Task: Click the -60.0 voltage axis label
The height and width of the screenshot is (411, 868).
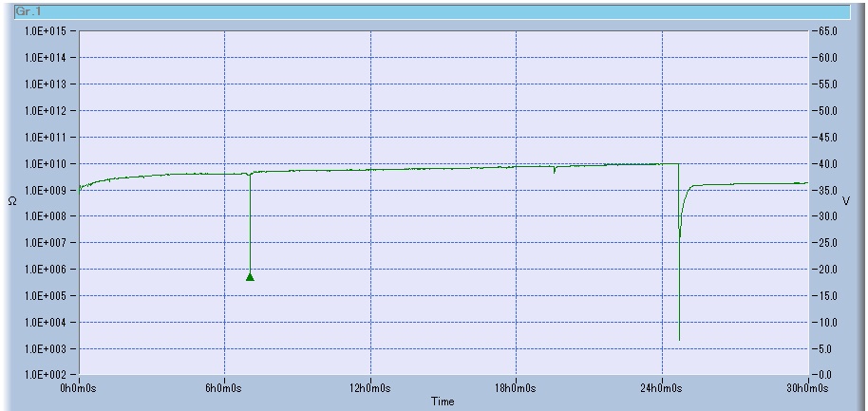Action: pos(825,58)
